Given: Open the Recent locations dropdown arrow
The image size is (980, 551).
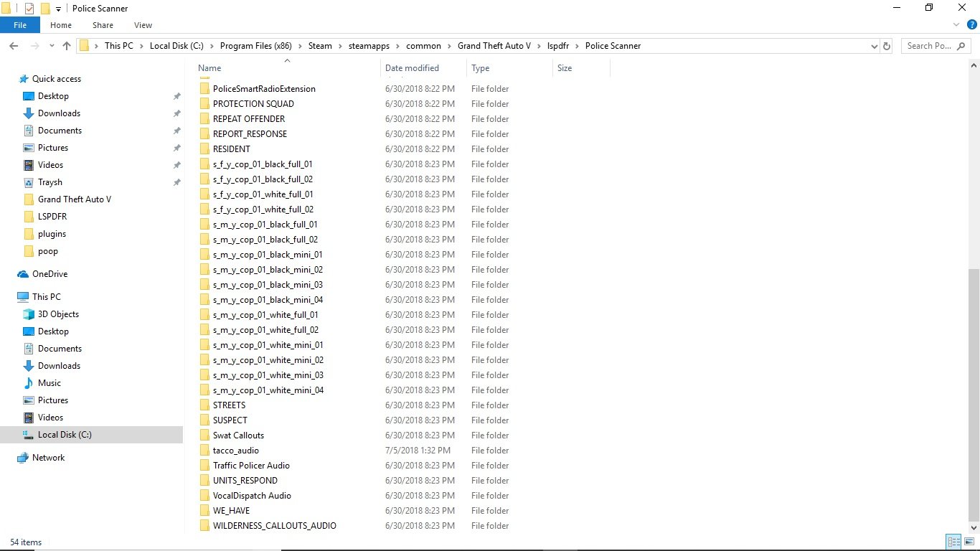Looking at the screenshot, I should [x=50, y=46].
